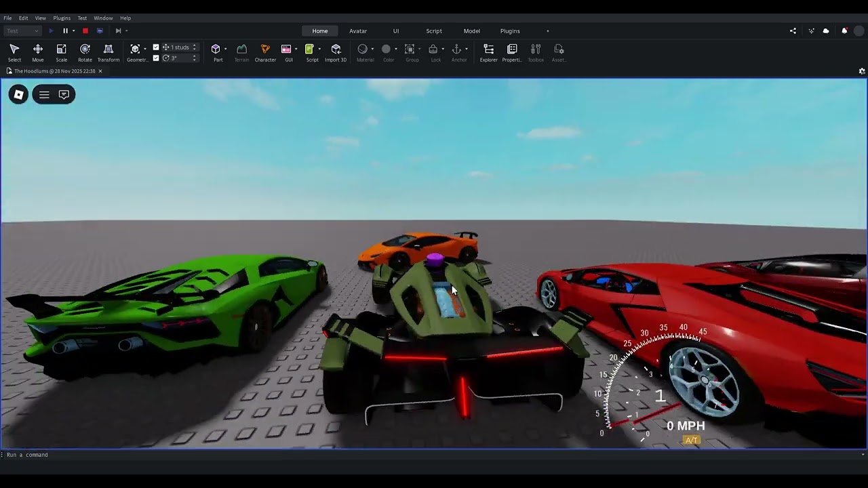Choose the Select tool
The height and width of the screenshot is (488, 868).
(x=14, y=53)
